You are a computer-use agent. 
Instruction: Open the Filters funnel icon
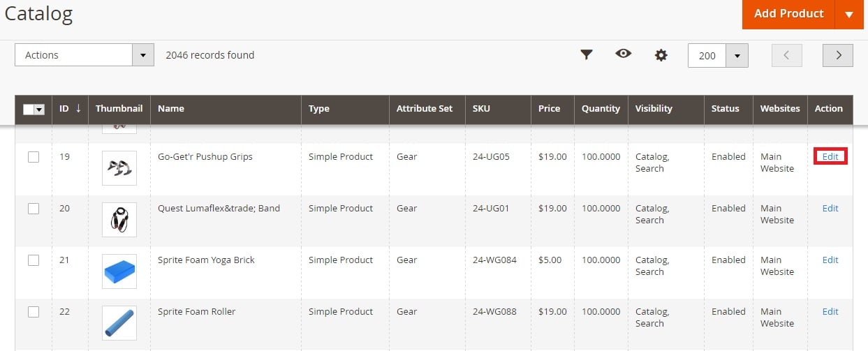point(587,54)
